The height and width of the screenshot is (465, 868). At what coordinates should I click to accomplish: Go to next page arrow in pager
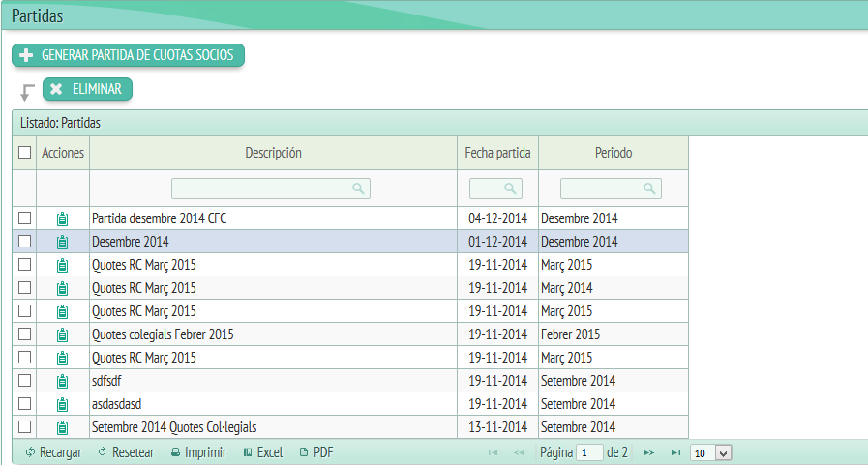(648, 452)
